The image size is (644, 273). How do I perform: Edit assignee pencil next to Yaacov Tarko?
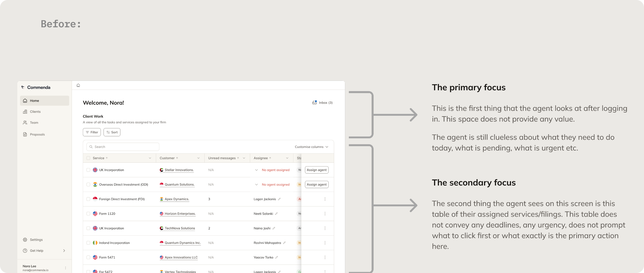click(x=276, y=257)
